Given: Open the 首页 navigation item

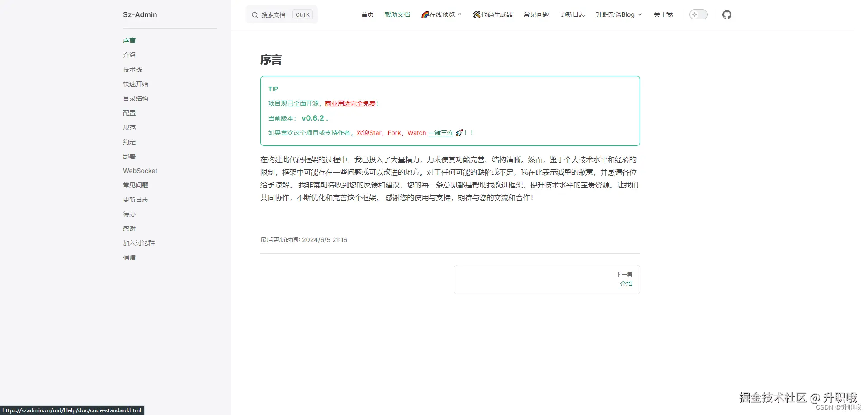Looking at the screenshot, I should [x=367, y=14].
